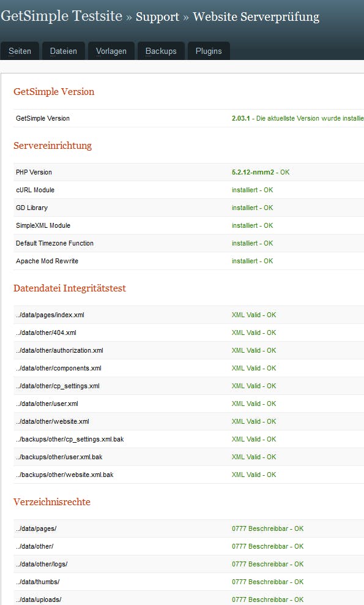Go to the Backups tab
Viewport: 364px width, 605px height.
tap(161, 51)
